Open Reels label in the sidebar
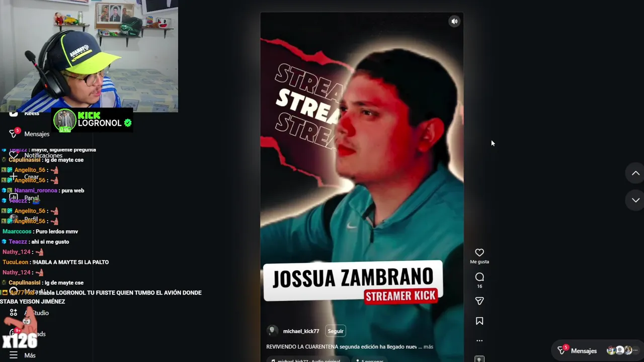This screenshot has width=644, height=362. coord(32,113)
